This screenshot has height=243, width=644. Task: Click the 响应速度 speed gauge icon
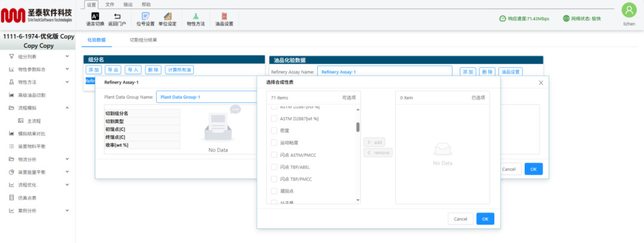pyautogui.click(x=503, y=18)
